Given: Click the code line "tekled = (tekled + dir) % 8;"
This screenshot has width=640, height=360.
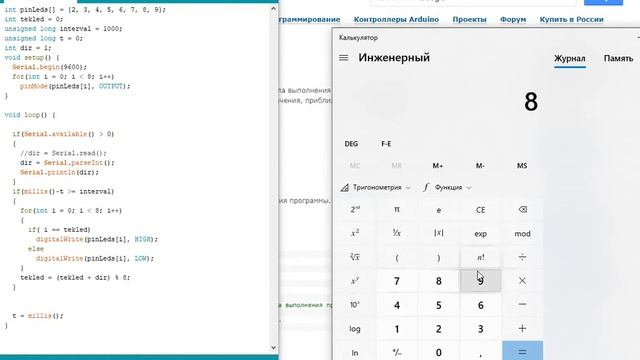Looking at the screenshot, I should point(75,277).
